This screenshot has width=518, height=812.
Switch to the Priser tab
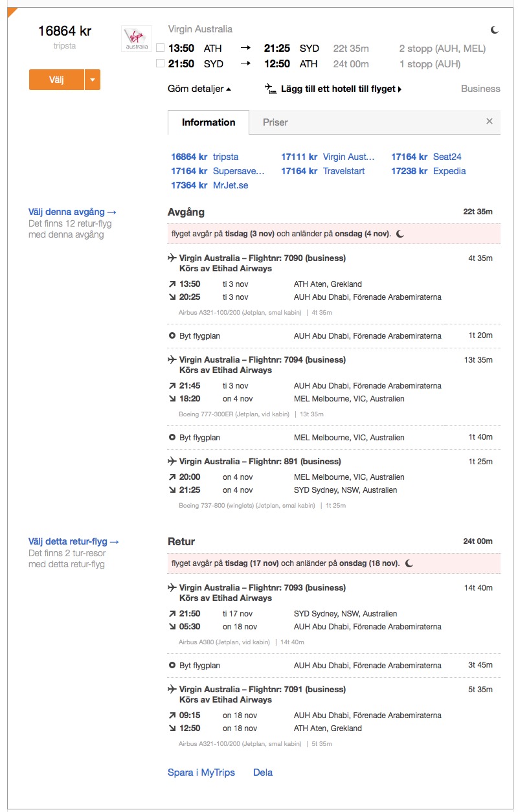coord(275,122)
